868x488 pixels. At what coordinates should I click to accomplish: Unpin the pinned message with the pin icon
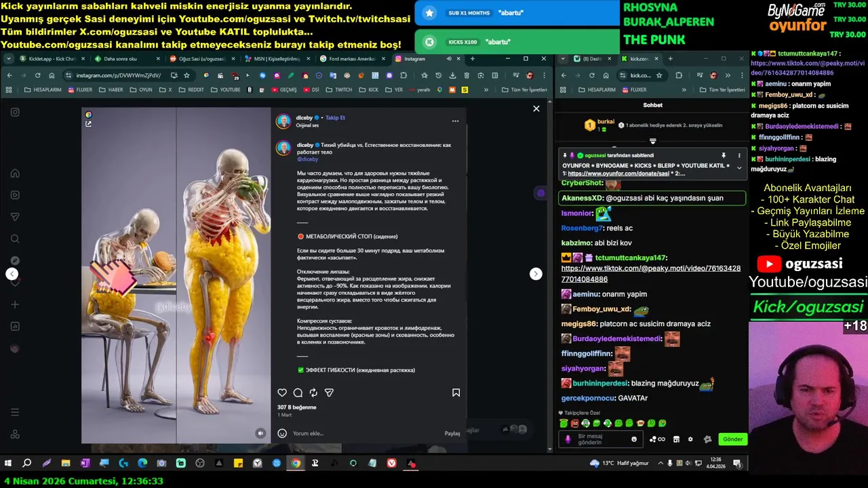[724, 156]
